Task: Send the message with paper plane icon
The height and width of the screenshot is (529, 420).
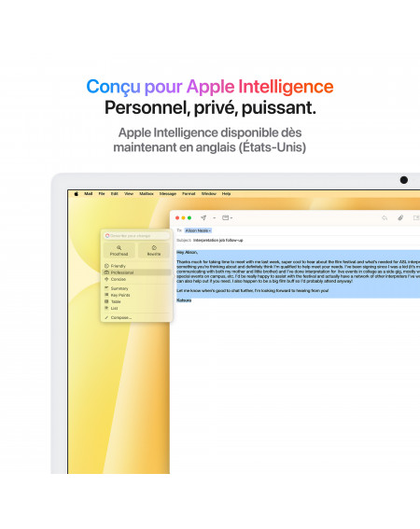Action: (203, 217)
